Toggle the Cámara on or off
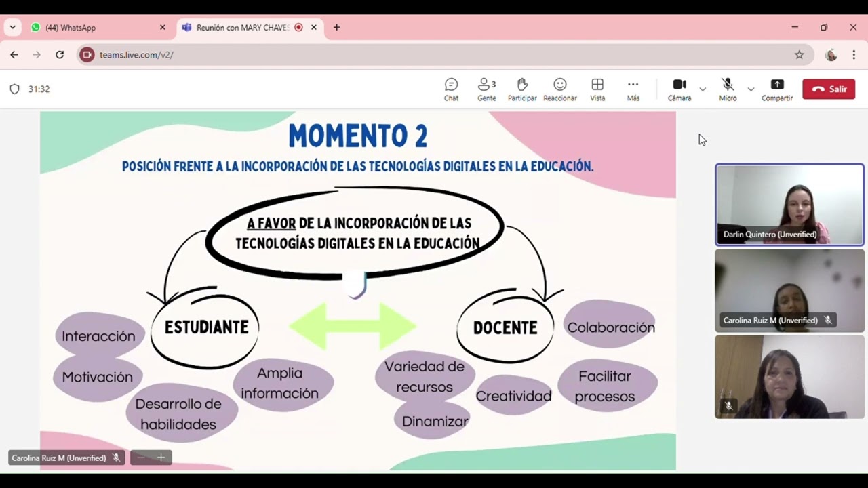The width and height of the screenshot is (868, 488). pos(679,89)
